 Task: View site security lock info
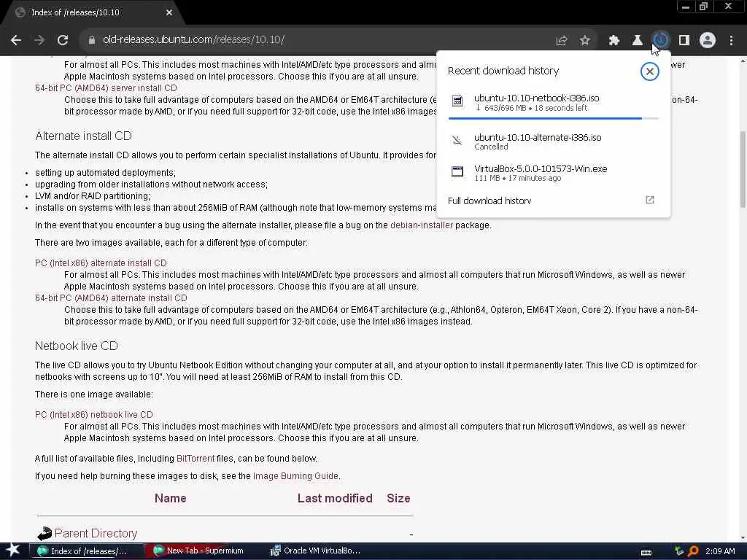[x=91, y=40]
